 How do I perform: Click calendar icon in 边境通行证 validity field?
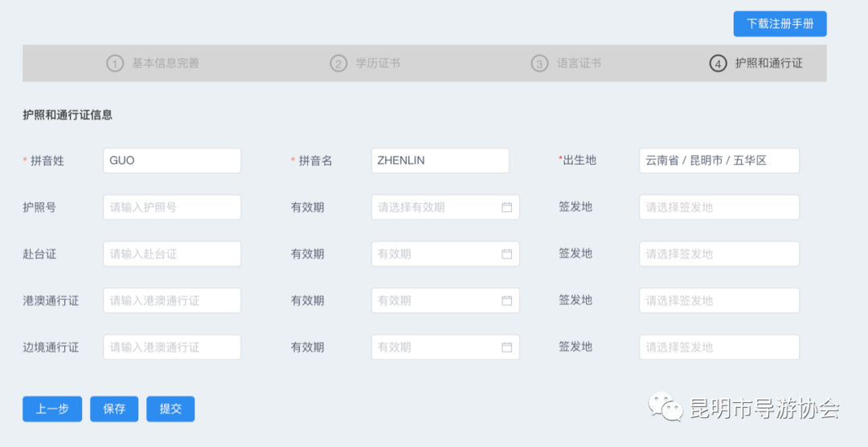click(x=506, y=347)
